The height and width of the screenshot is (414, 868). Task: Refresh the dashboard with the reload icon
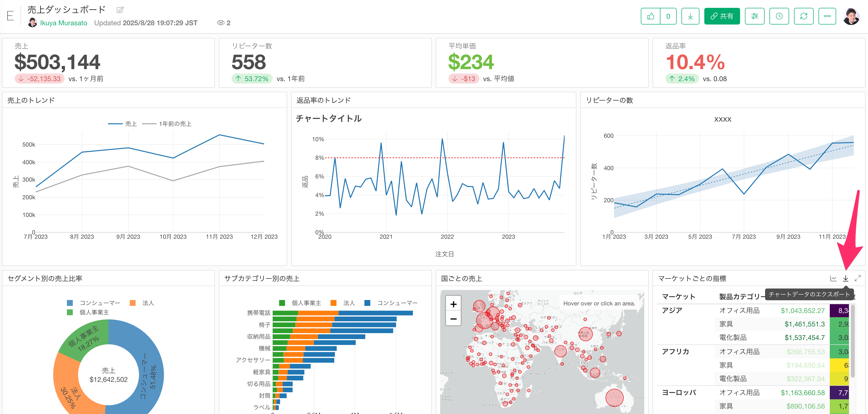pyautogui.click(x=804, y=16)
